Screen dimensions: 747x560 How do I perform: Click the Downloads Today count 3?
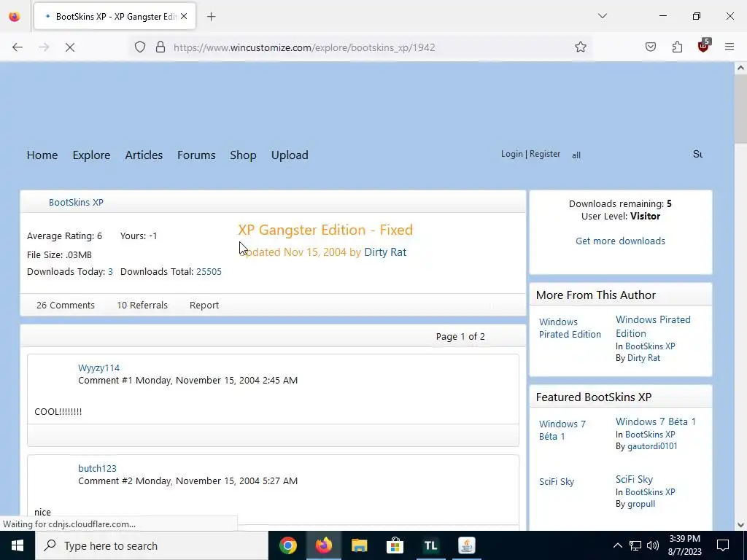coord(110,272)
